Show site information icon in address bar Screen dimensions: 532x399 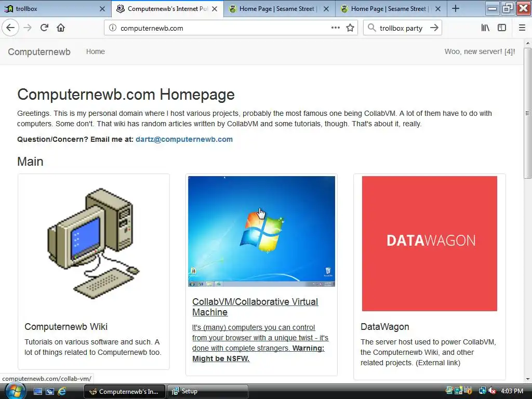(x=113, y=28)
